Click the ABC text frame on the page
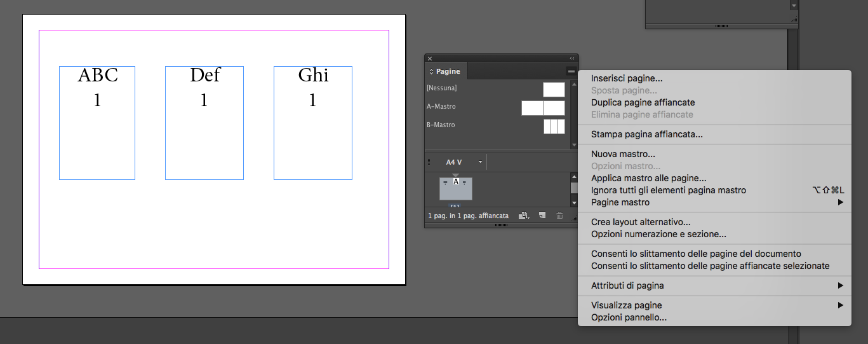Screen dimensions: 868x344 click(x=97, y=123)
